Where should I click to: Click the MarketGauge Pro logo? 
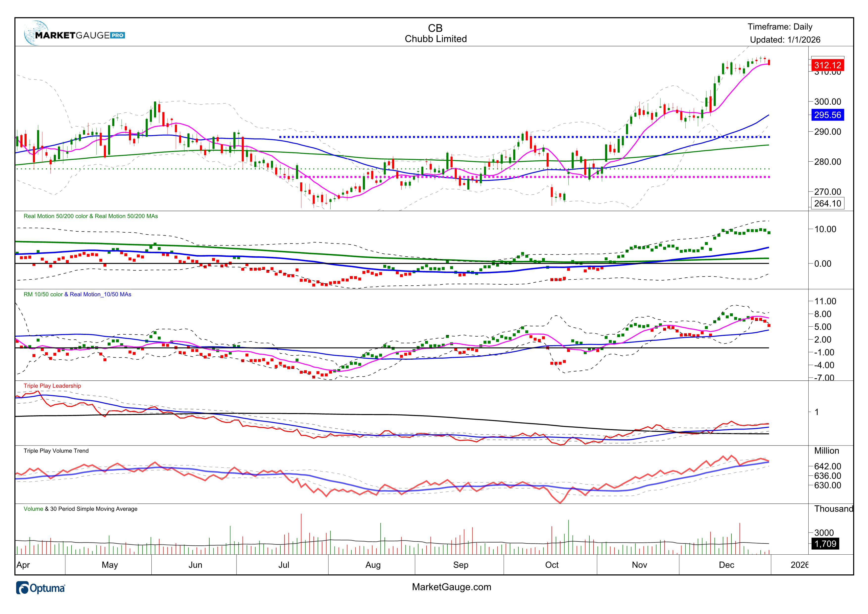[74, 35]
